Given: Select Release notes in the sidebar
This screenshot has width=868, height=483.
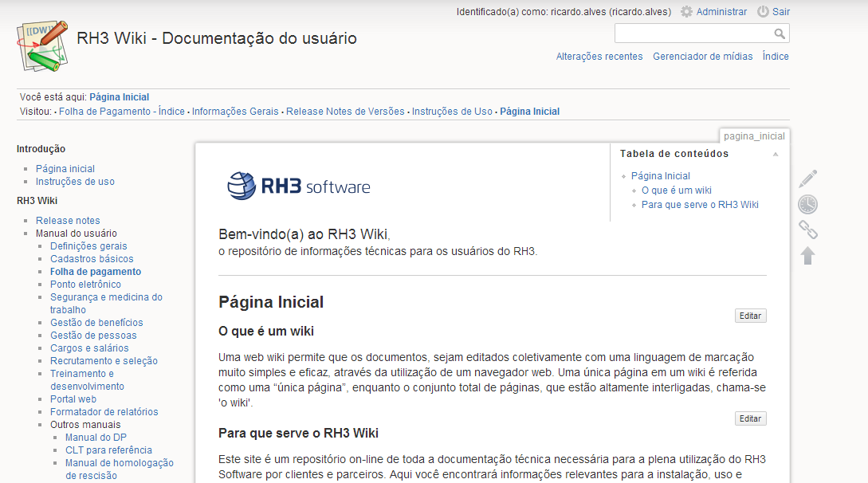Looking at the screenshot, I should pos(68,221).
